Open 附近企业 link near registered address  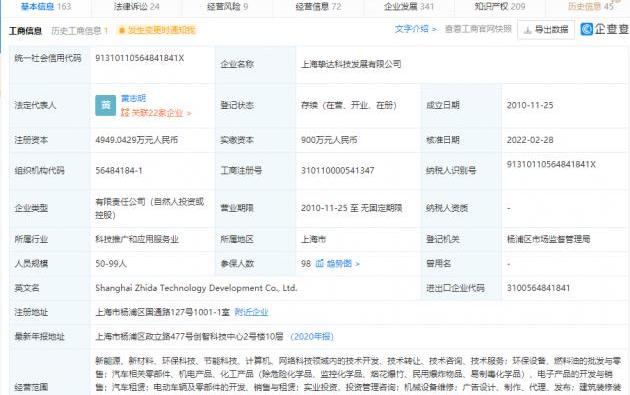point(251,312)
